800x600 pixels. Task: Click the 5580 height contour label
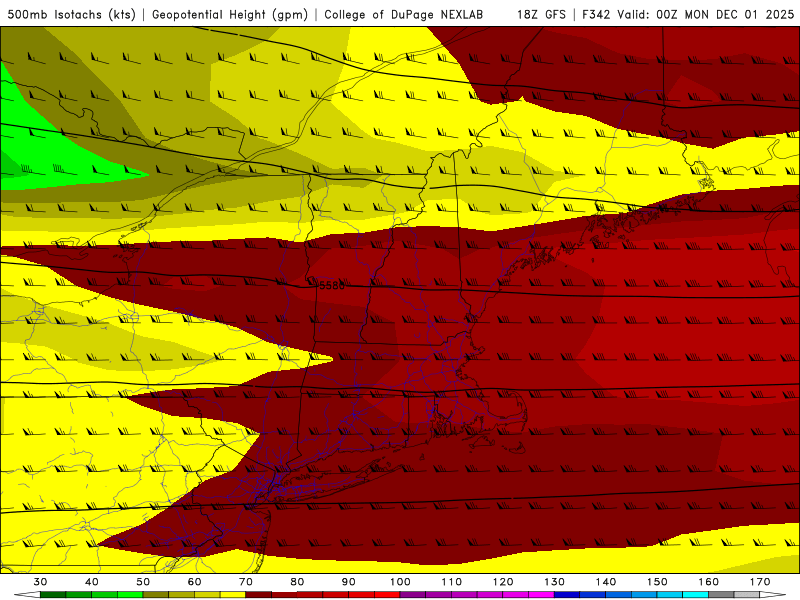[x=332, y=286]
